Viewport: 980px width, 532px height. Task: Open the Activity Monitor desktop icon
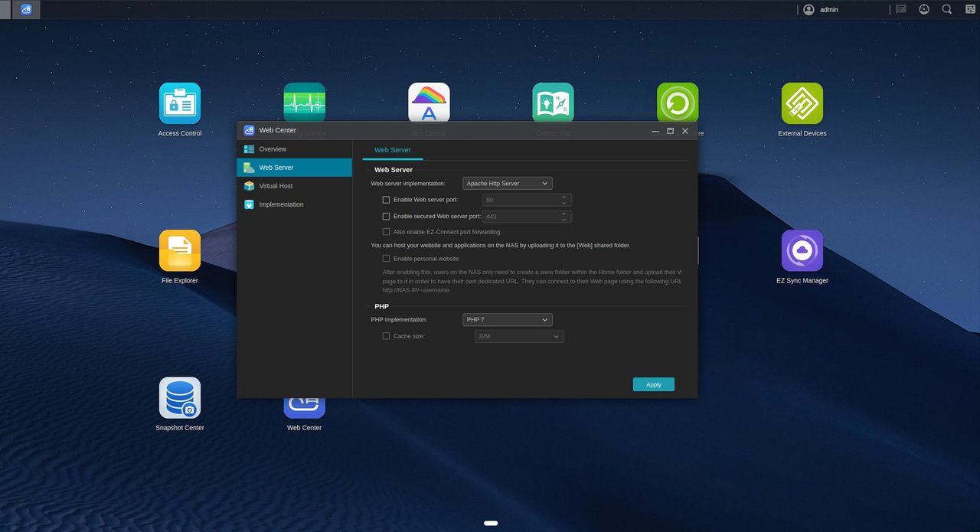pos(305,102)
